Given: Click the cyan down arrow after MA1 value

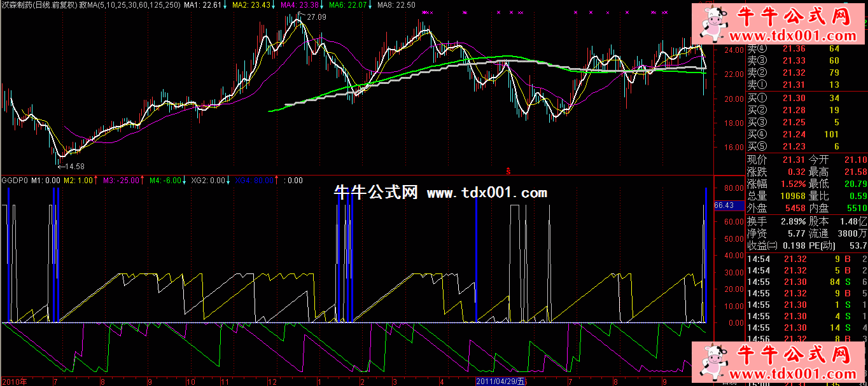Looking at the screenshot, I should point(226,5).
